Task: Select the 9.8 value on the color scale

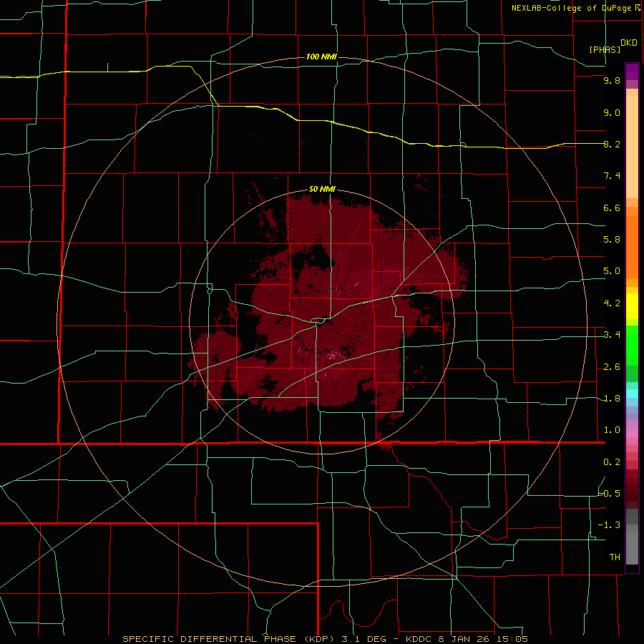Action: (612, 80)
